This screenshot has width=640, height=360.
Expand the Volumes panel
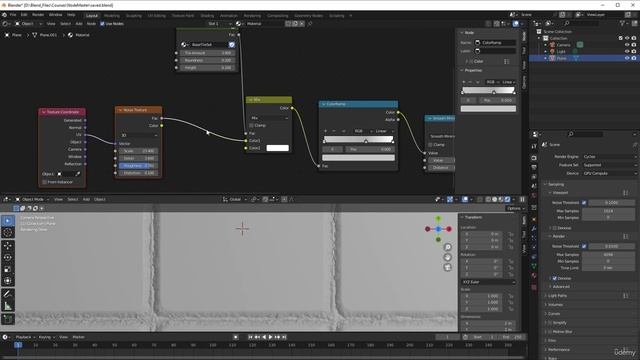click(555, 304)
